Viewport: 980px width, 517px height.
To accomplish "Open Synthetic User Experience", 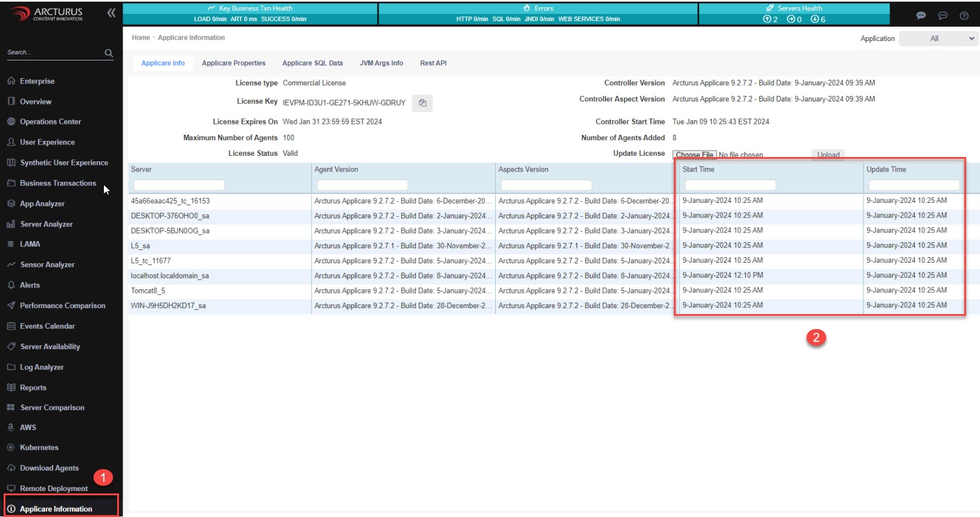I will (64, 162).
